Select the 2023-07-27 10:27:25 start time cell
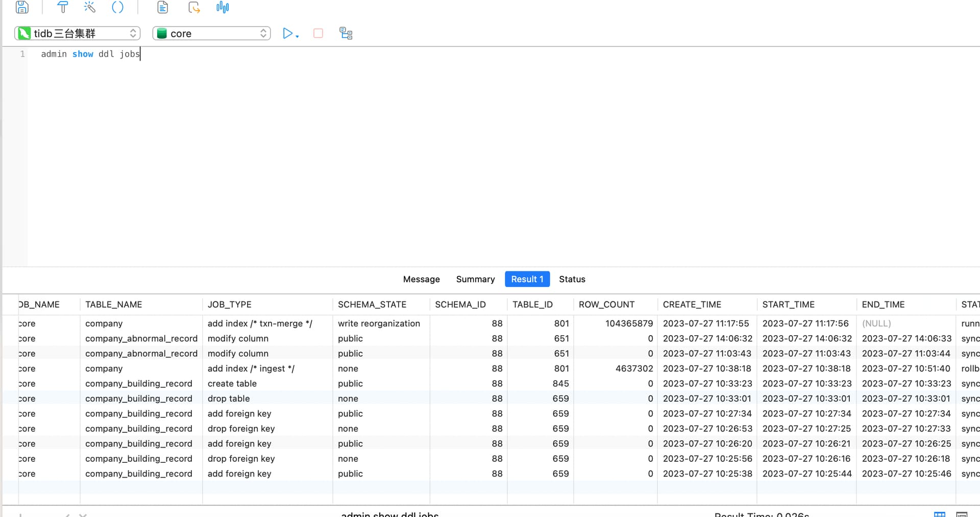Viewport: 980px width, 517px height. click(806, 429)
